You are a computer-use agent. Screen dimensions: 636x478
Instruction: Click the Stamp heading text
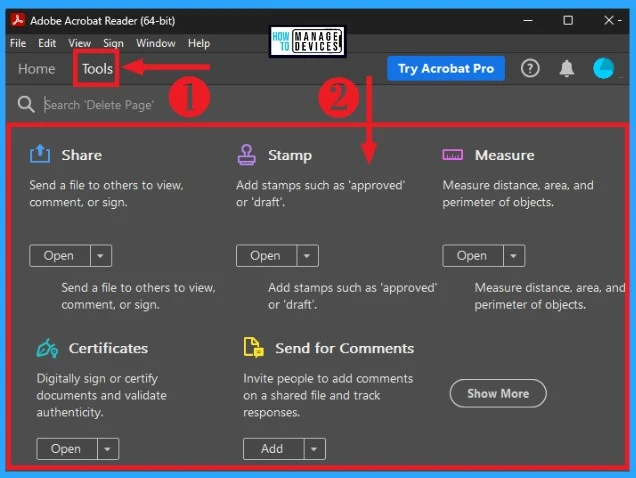(x=290, y=155)
